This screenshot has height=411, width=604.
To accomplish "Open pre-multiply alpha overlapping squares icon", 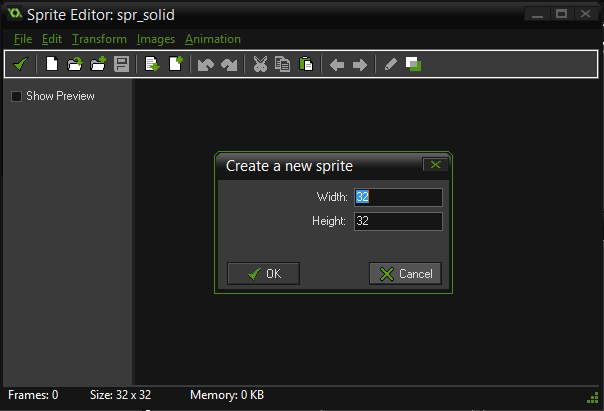I will [413, 64].
